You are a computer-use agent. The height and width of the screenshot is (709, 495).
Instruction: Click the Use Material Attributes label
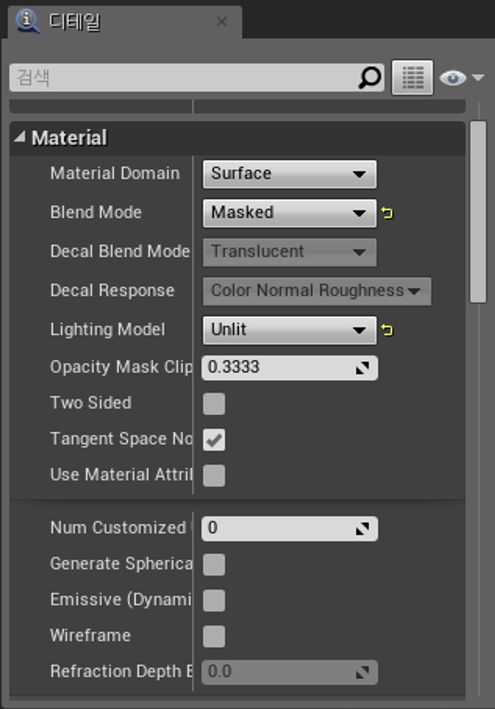click(121, 475)
